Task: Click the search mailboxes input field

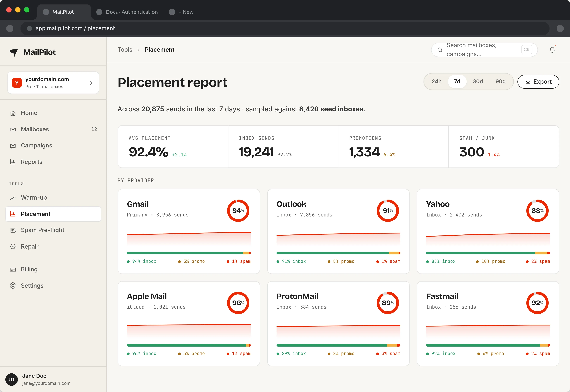Action: [x=484, y=50]
